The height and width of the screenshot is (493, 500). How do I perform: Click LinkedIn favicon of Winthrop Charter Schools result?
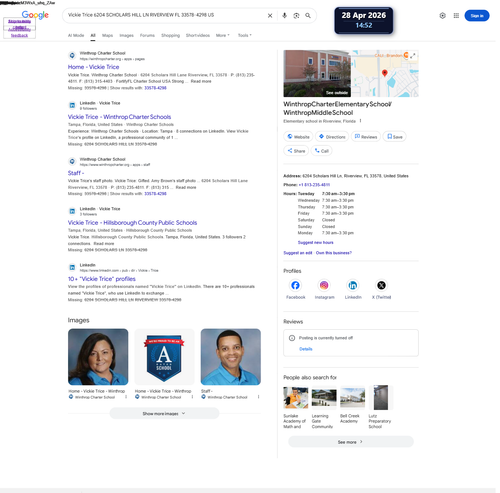point(72,105)
